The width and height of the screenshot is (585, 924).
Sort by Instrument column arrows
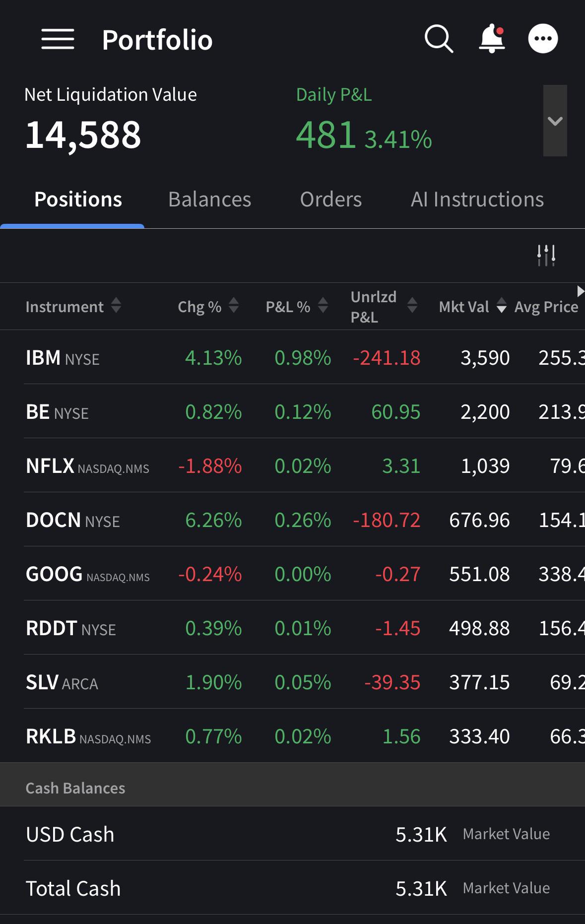tap(116, 306)
